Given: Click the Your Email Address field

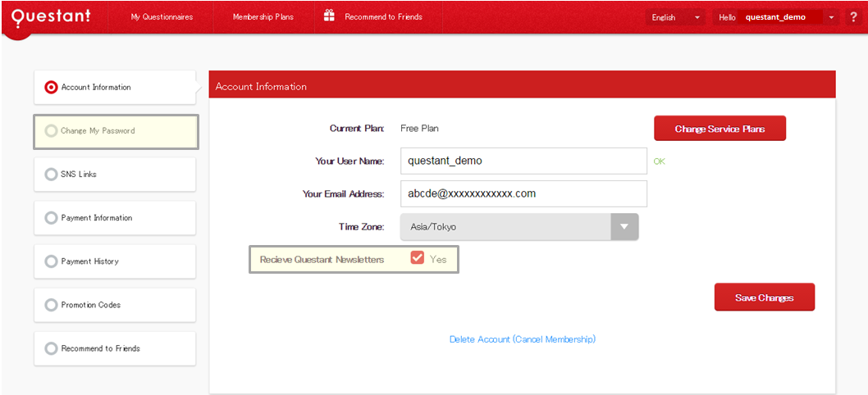Looking at the screenshot, I should pos(523,193).
